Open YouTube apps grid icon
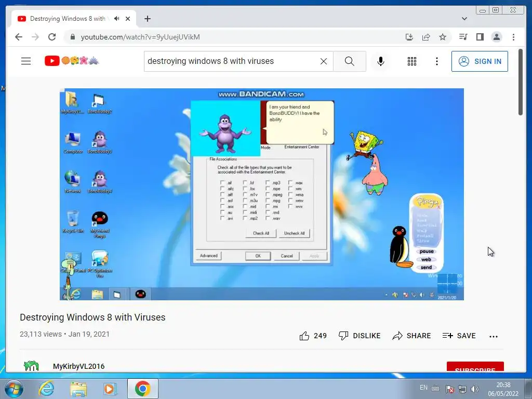This screenshot has width=532, height=399. pos(412,61)
